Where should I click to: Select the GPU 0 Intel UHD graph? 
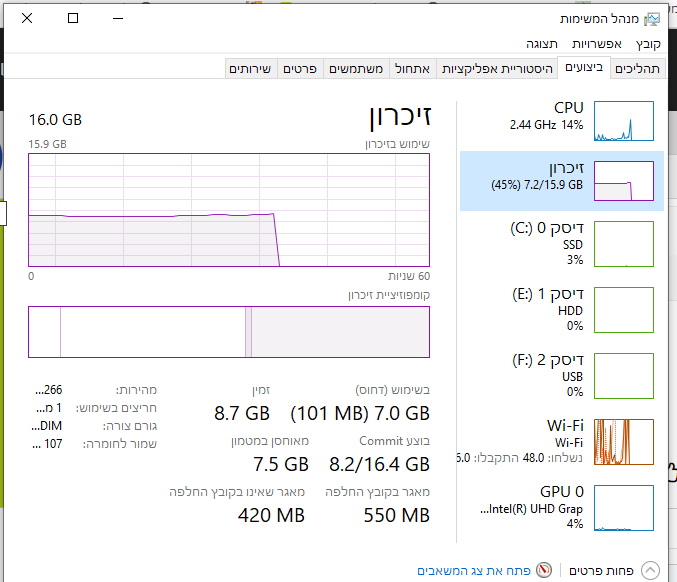[x=623, y=507]
